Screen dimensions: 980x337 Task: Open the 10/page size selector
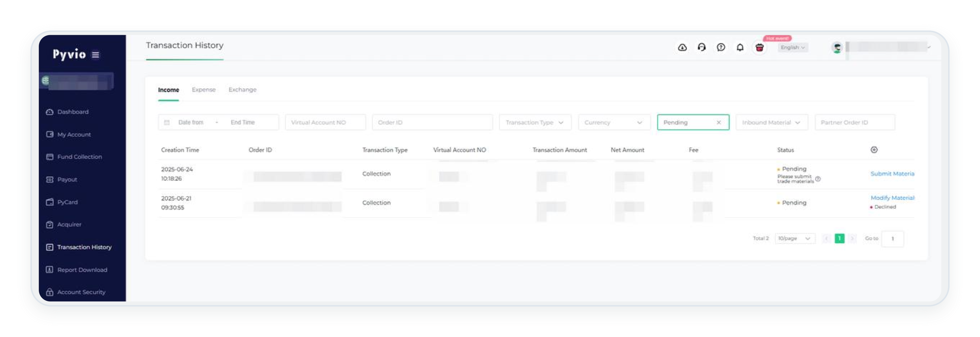(794, 238)
